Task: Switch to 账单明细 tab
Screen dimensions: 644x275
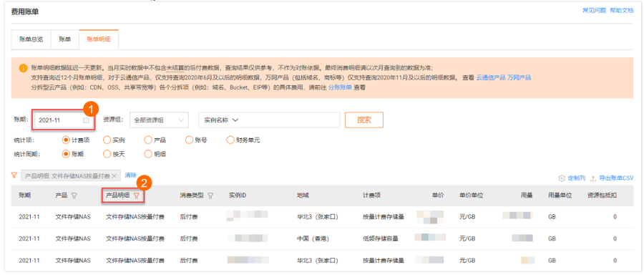Action: 99,40
